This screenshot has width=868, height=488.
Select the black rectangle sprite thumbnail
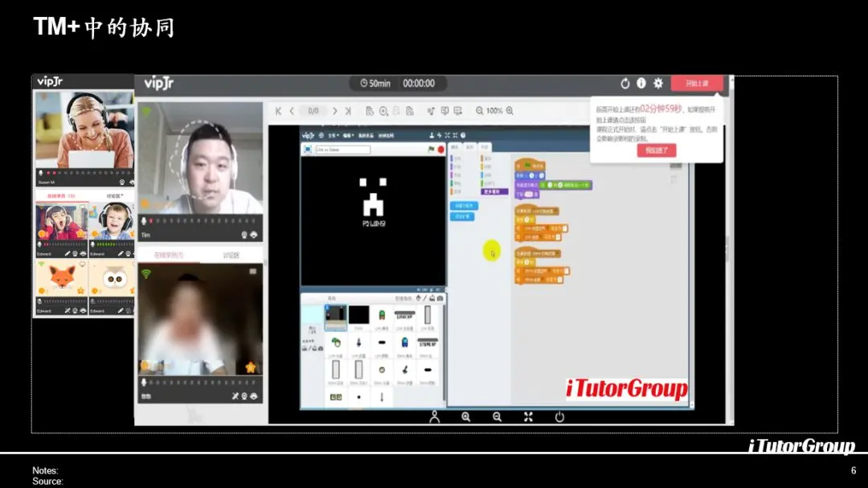click(358, 314)
